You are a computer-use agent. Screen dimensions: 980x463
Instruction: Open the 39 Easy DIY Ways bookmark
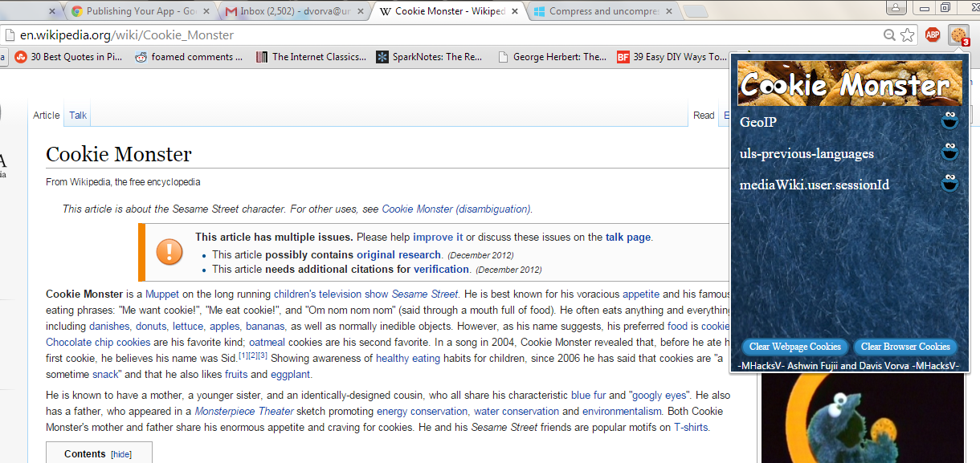point(672,57)
